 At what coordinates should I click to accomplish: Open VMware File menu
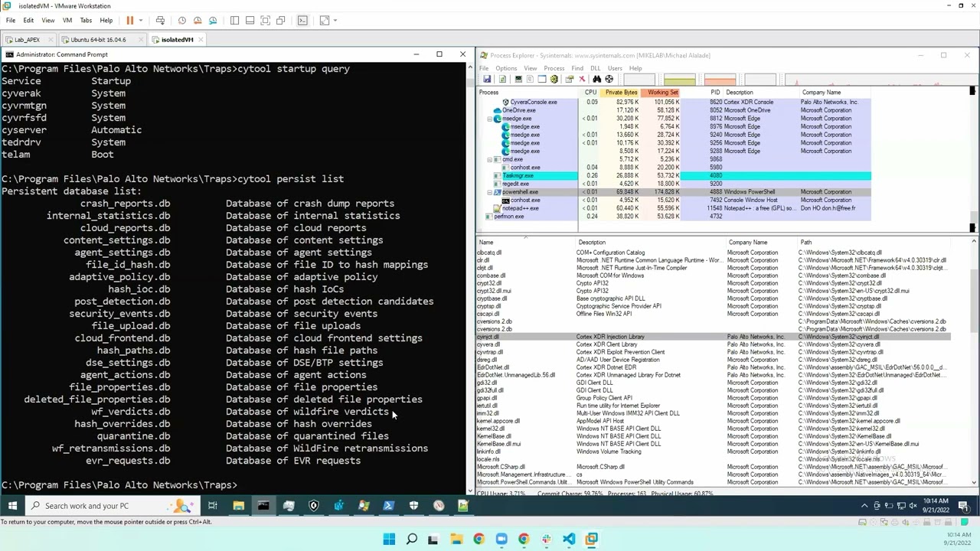click(x=11, y=21)
